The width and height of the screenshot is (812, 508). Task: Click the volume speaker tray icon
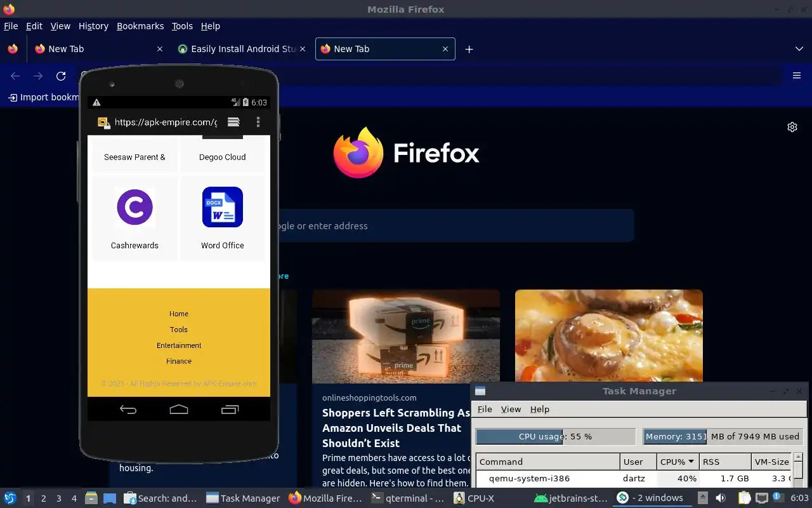pos(721,498)
